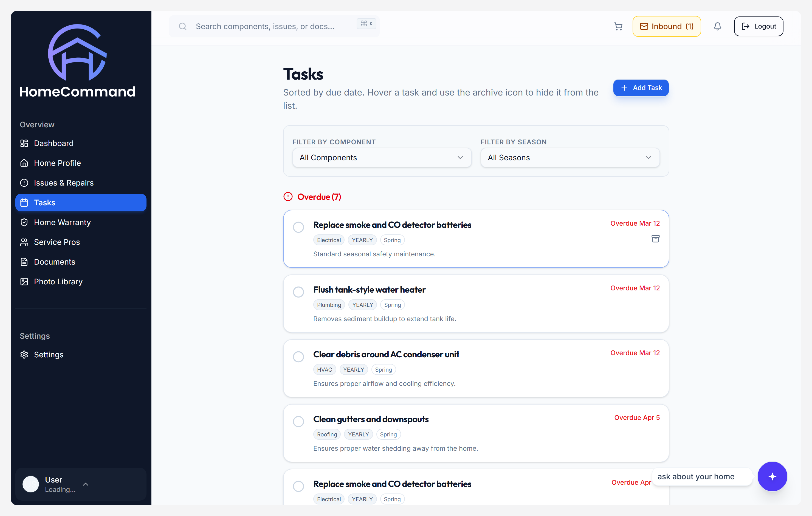This screenshot has height=516, width=812.
Task: Click the Spring tag on Clean gutters task
Action: pos(388,434)
